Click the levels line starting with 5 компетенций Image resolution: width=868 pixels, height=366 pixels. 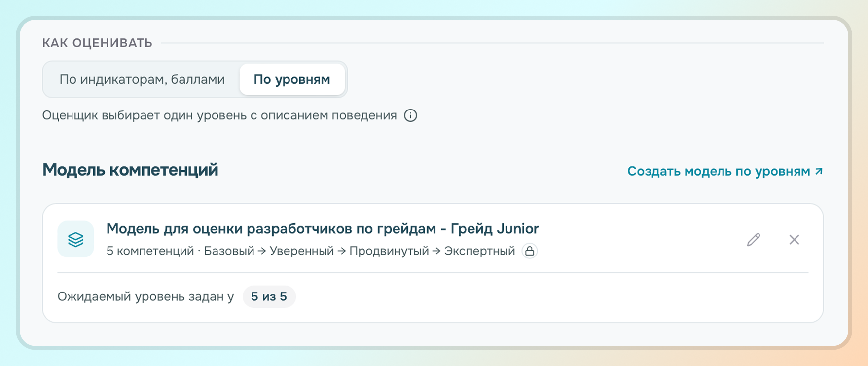(311, 251)
